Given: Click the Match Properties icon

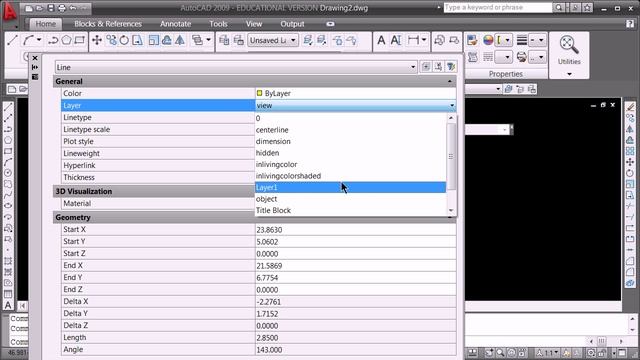Looking at the screenshot, I should click(472, 40).
